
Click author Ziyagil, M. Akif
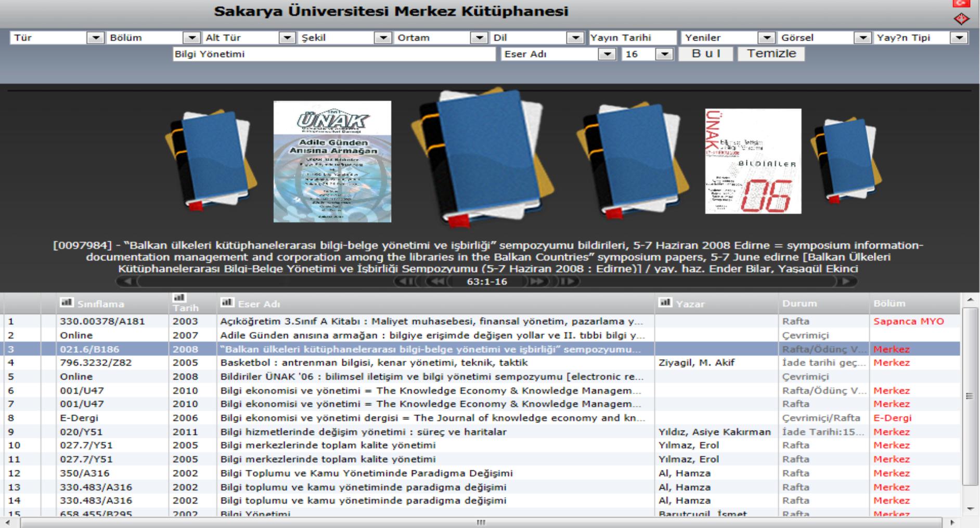[x=697, y=363]
